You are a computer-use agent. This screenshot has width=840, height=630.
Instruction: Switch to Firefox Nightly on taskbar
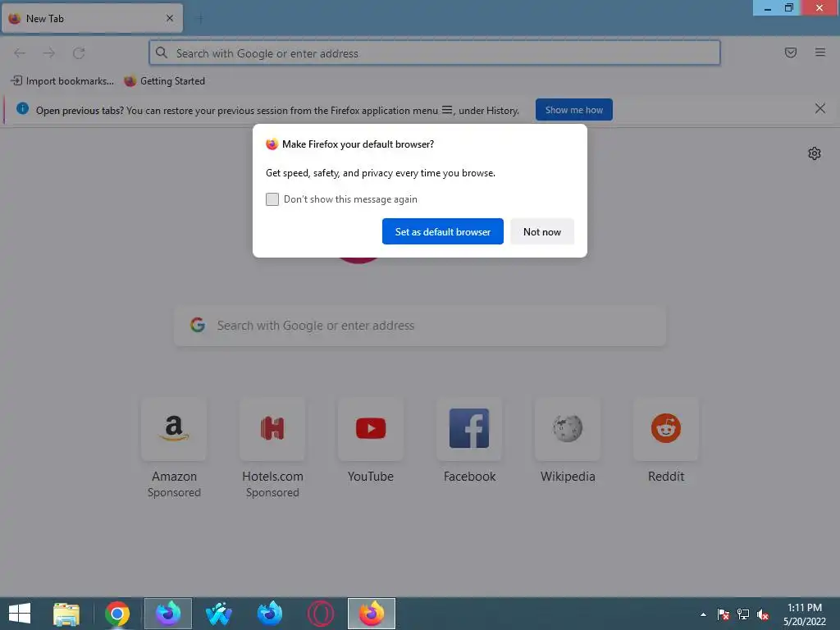click(168, 614)
